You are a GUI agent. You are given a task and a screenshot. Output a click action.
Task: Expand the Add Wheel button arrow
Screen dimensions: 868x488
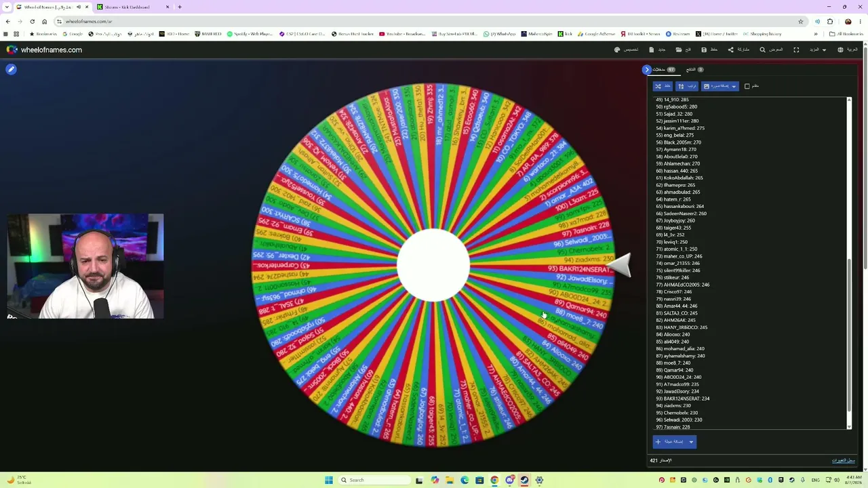(691, 442)
